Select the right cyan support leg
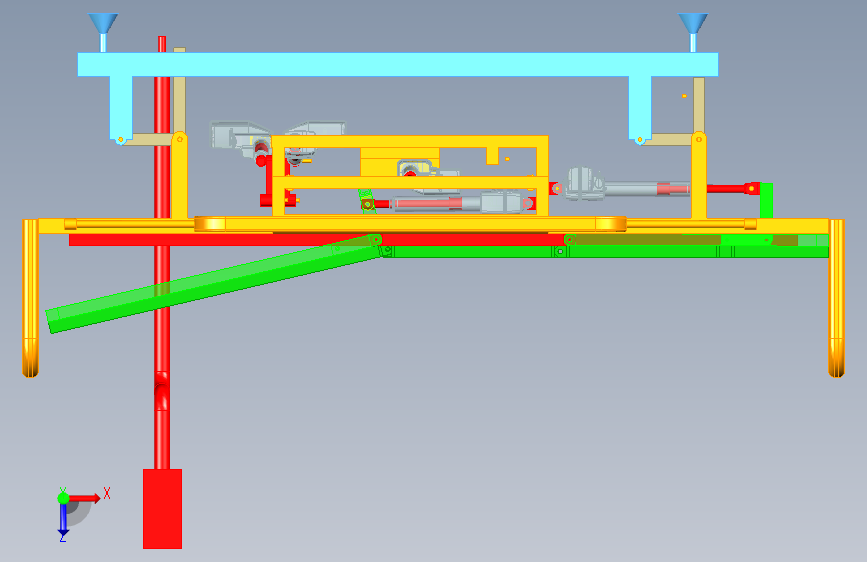Image resolution: width=867 pixels, height=562 pixels. click(640, 108)
